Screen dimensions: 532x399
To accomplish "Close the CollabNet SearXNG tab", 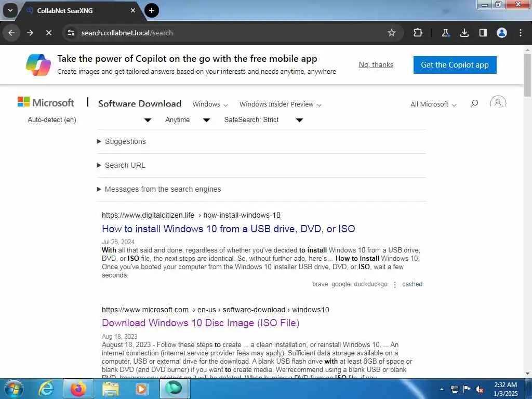I will click(x=133, y=10).
